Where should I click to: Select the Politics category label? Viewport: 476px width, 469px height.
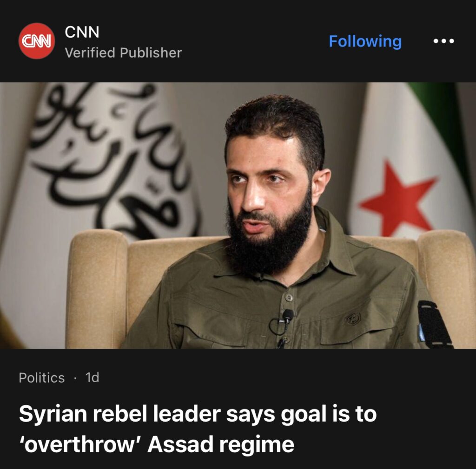[x=42, y=378]
